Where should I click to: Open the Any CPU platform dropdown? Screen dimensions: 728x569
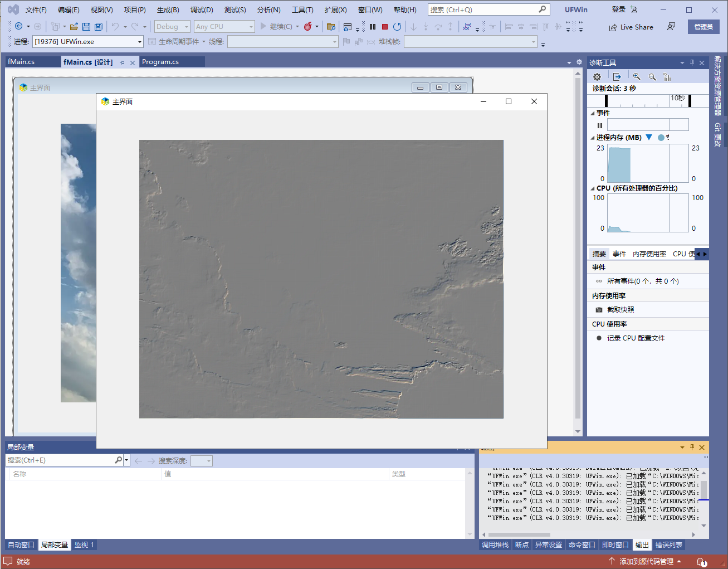click(x=224, y=26)
